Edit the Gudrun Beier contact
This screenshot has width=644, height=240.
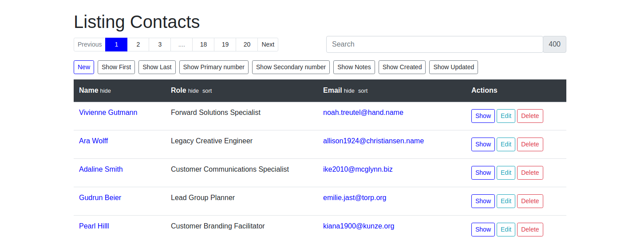pos(506,201)
